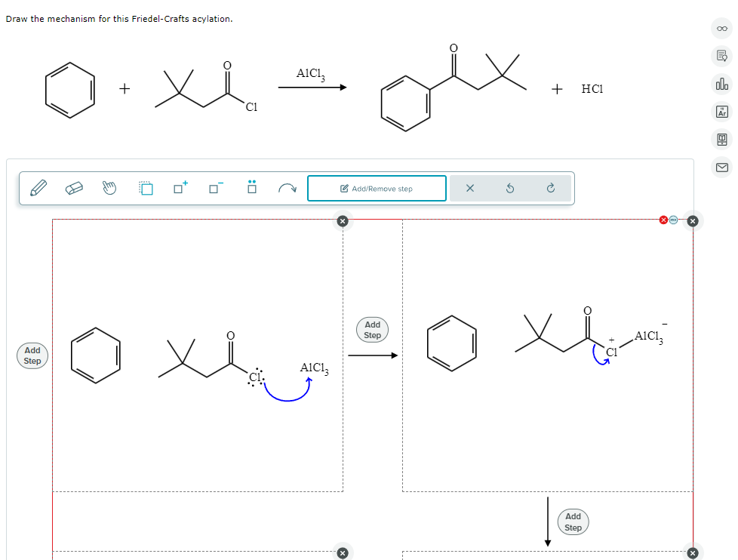
Task: Click the undo icon in the toolbar
Action: [510, 188]
